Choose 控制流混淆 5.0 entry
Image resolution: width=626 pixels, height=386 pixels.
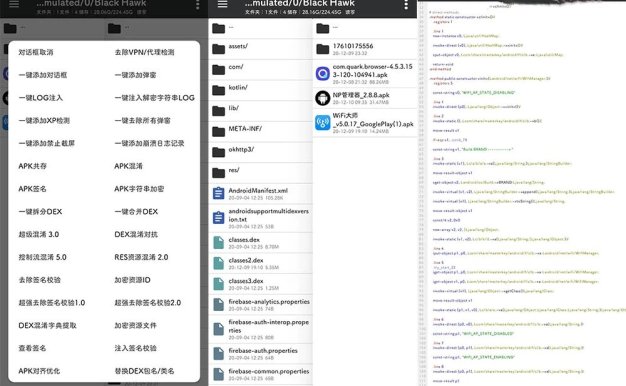point(42,257)
